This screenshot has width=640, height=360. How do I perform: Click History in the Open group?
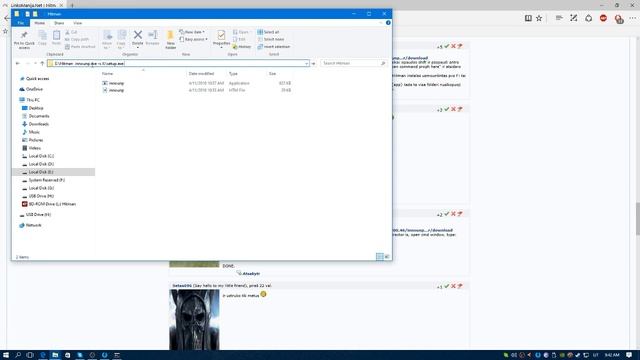coord(242,47)
